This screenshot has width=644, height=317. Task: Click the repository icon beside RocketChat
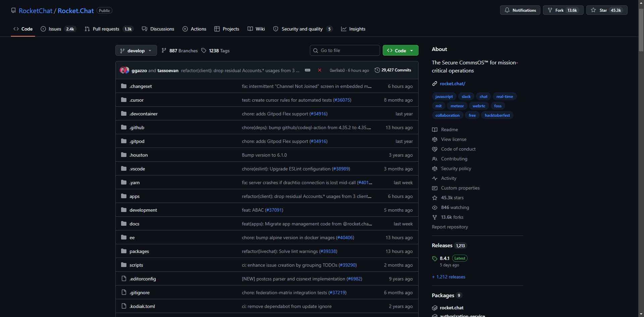(x=13, y=10)
